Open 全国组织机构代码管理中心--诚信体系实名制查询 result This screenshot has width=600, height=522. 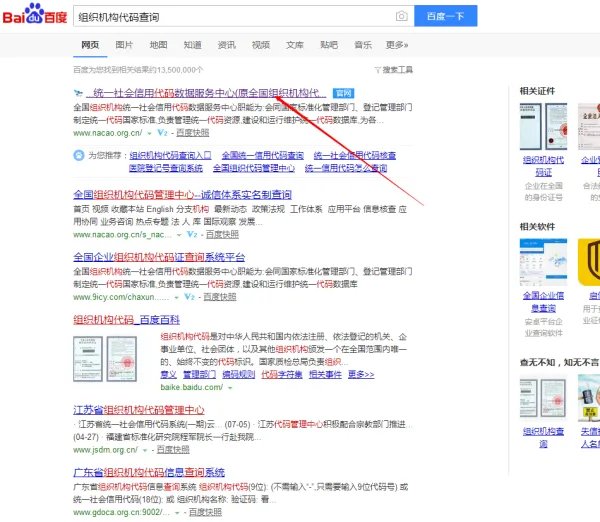pos(183,195)
